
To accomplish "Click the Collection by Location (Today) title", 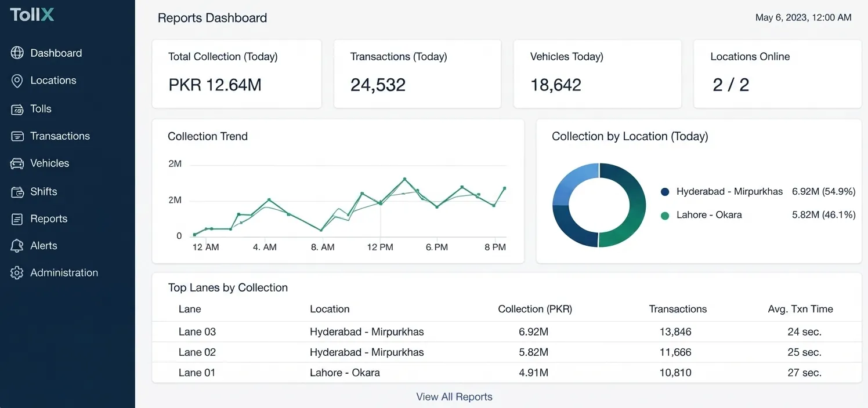I will (630, 137).
